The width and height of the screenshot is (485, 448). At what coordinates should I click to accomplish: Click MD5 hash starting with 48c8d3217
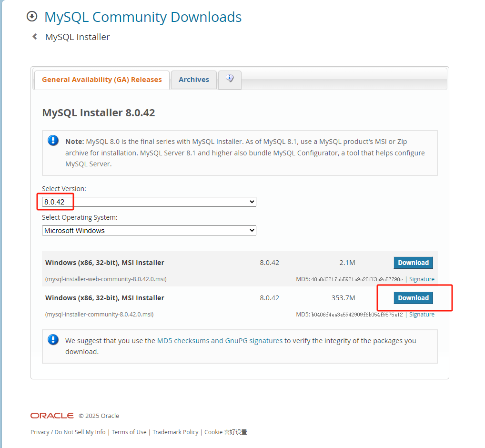click(x=357, y=279)
